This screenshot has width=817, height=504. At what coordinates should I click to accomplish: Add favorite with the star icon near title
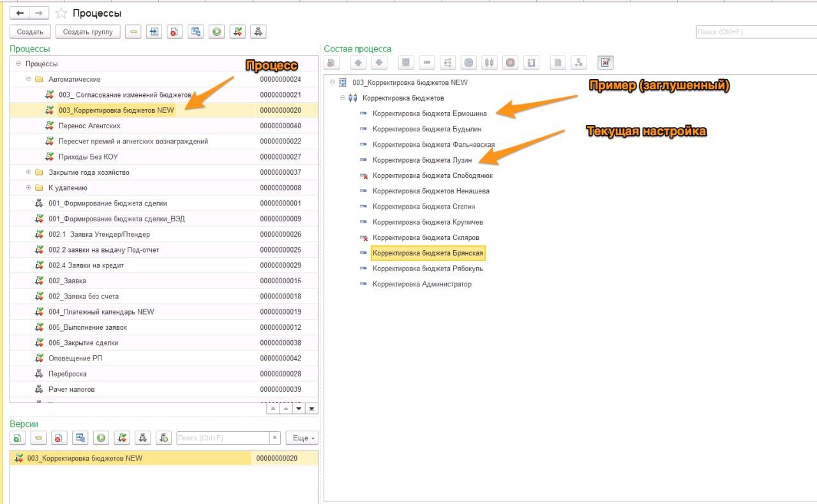pyautogui.click(x=61, y=13)
